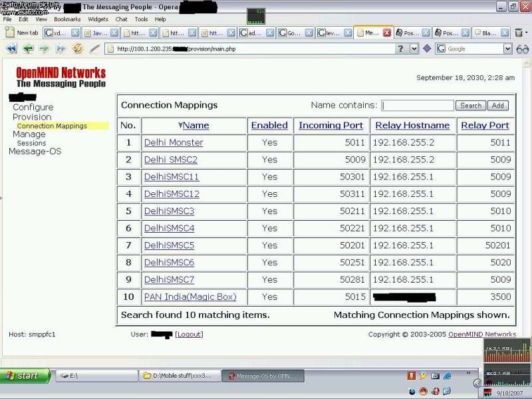Click the red network monitor tray icon
Image resolution: width=532 pixels, height=399 pixels.
tap(487, 392)
